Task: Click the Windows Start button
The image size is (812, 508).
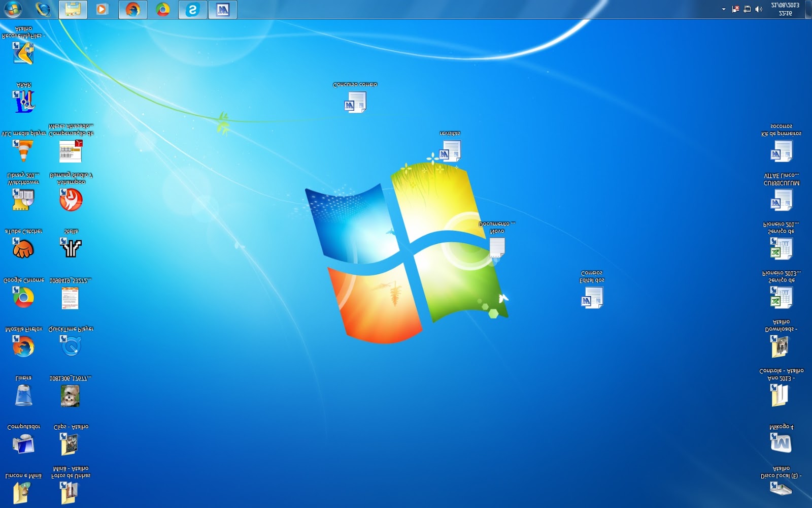Action: (13, 9)
